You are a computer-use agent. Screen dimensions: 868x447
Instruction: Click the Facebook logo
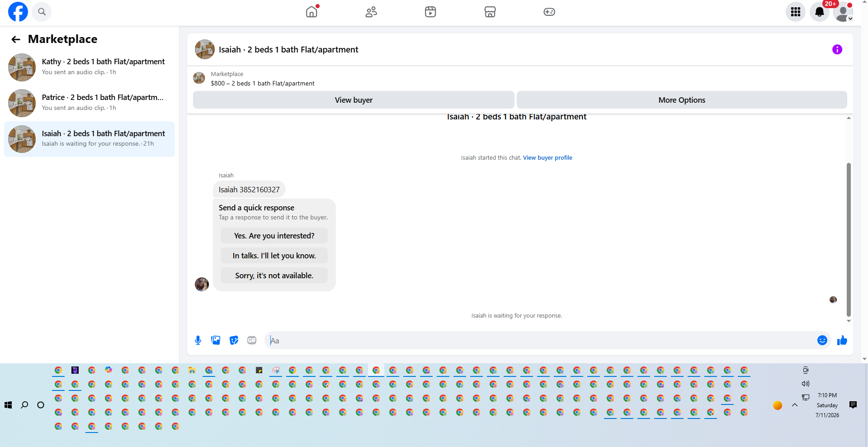18,12
